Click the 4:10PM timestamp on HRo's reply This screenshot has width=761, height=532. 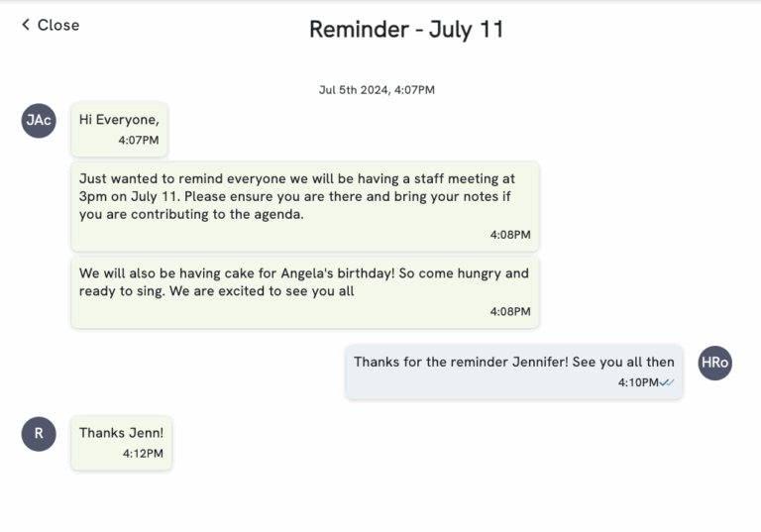point(637,382)
